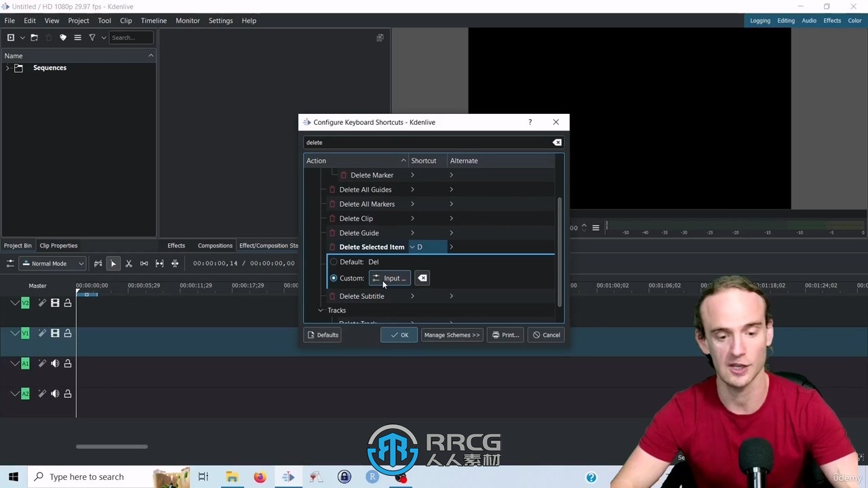Screen dimensions: 868x488
Task: Collapse the V1 track
Action: tap(14, 333)
